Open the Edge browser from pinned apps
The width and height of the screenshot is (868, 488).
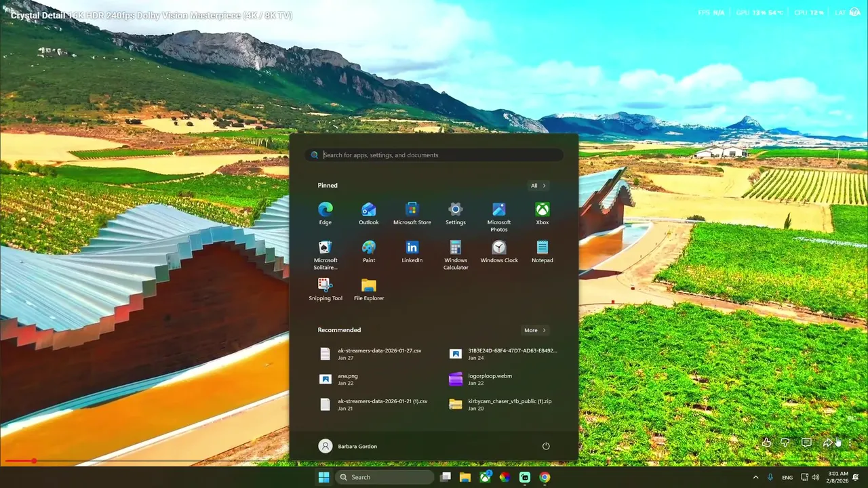[325, 213]
